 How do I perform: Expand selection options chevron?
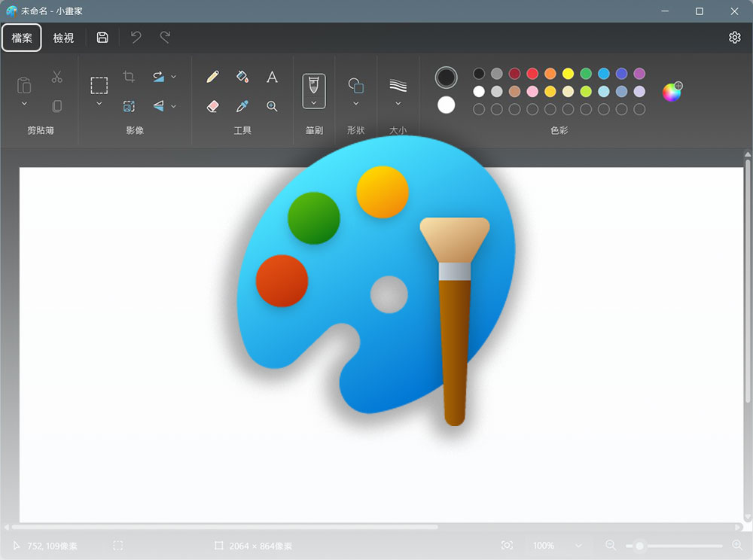coord(99,104)
